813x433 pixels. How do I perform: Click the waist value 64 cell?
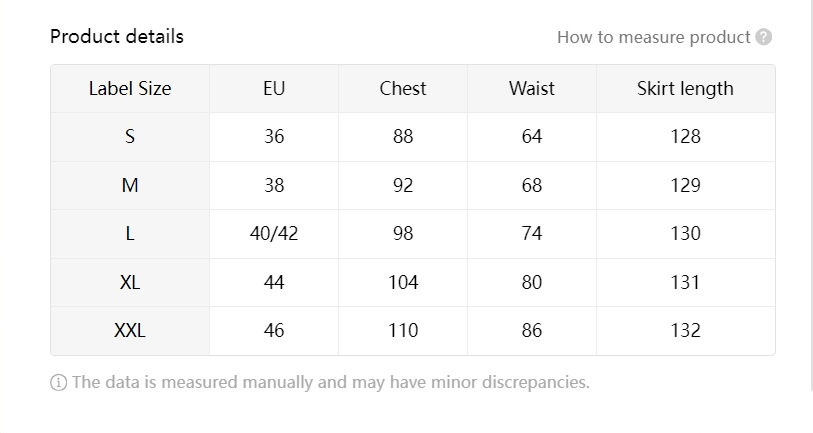click(532, 137)
